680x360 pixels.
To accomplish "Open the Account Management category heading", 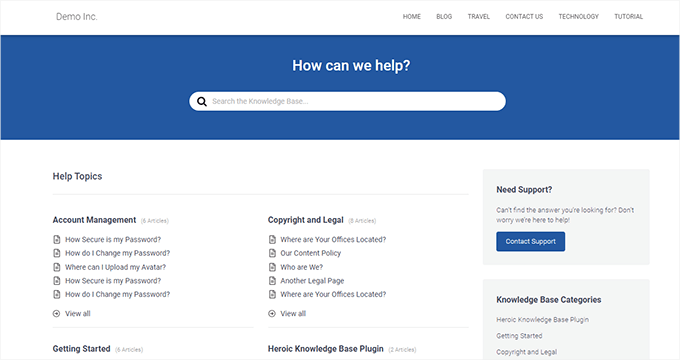I will click(95, 220).
